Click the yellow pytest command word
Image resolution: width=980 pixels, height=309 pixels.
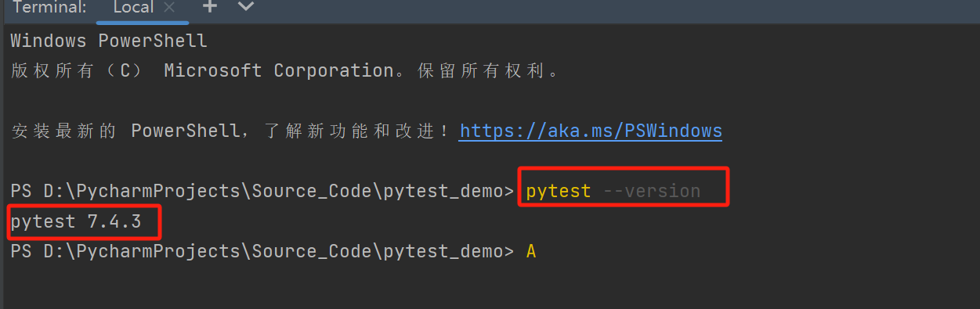[558, 192]
